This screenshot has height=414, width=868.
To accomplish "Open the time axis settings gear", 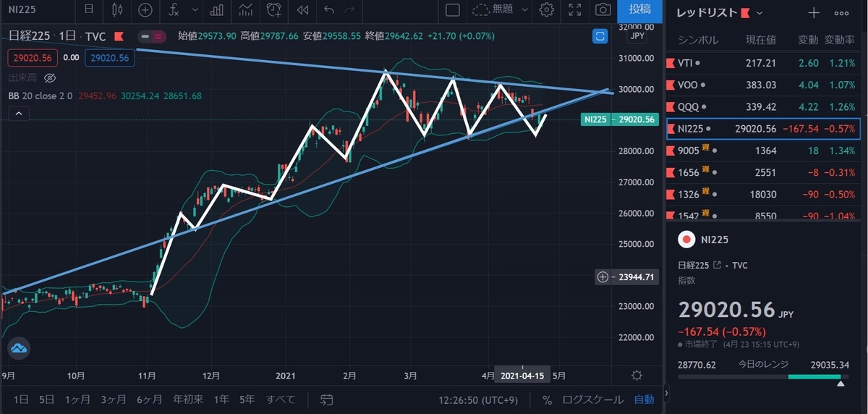I will click(x=637, y=376).
